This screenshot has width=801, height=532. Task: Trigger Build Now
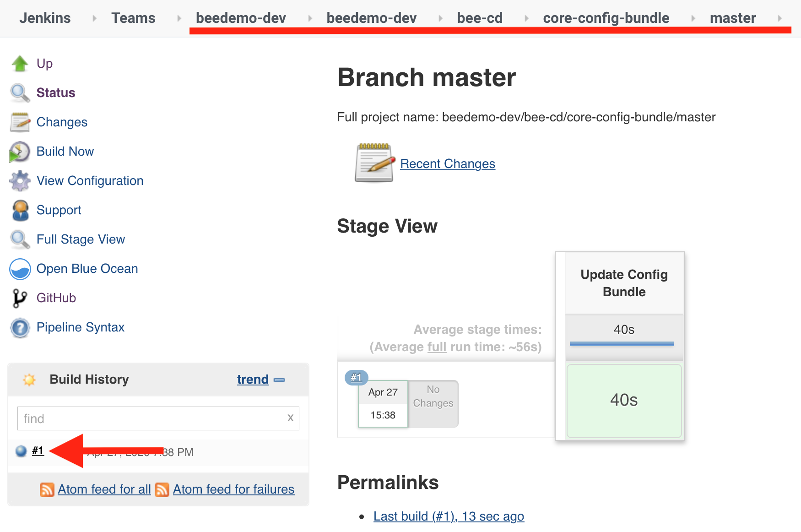pyautogui.click(x=65, y=152)
